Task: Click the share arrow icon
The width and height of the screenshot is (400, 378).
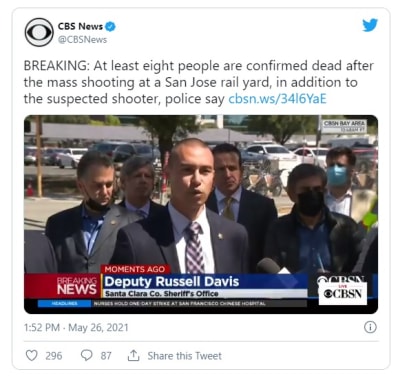Action: pyautogui.click(x=133, y=355)
